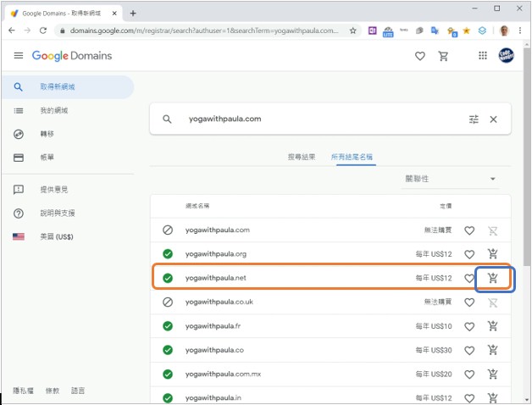Open the 語言 footer link
The height and width of the screenshot is (405, 532).
(x=78, y=391)
